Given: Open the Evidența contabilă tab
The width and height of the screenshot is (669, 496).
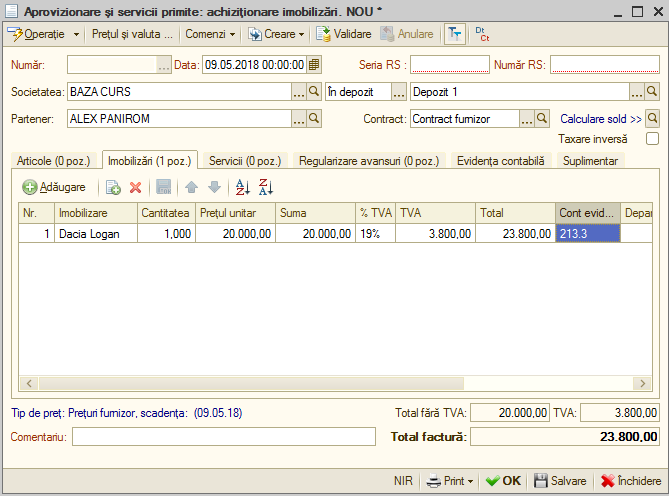Looking at the screenshot, I should pyautogui.click(x=500, y=161).
